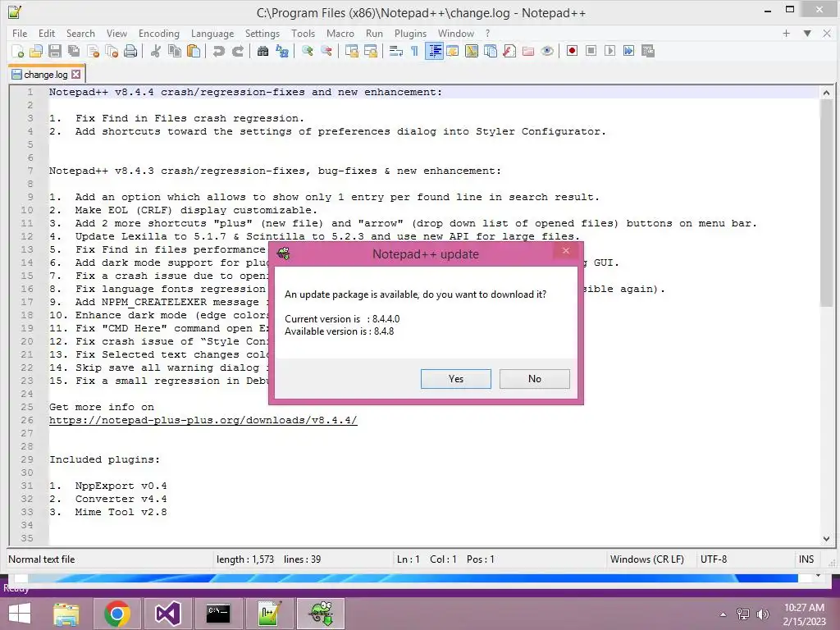Open File Explorer from taskbar
The height and width of the screenshot is (630, 840).
click(66, 614)
